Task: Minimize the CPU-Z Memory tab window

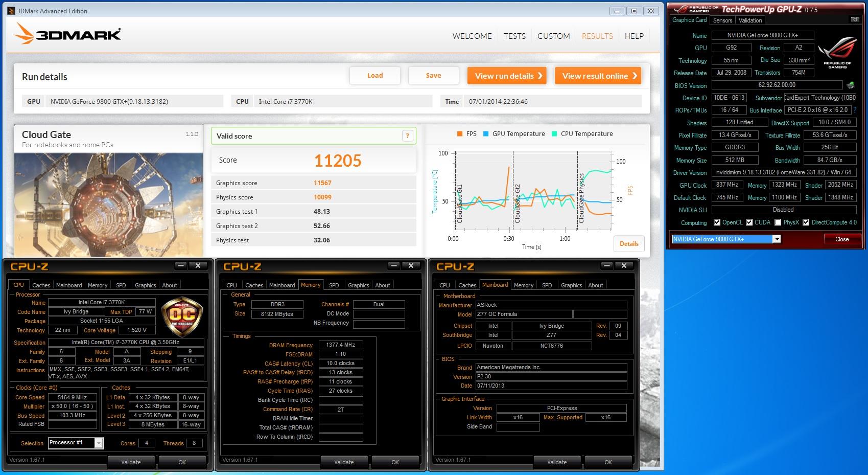Action: pos(394,265)
